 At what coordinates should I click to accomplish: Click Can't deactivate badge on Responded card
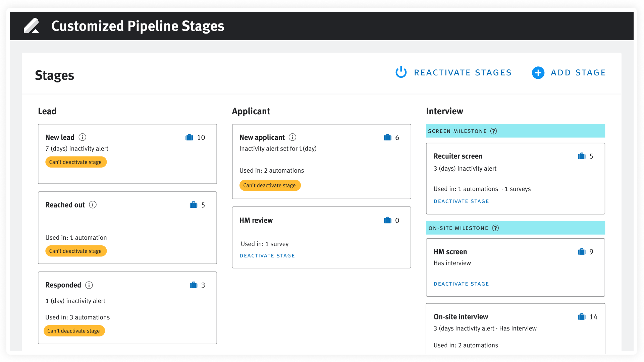tap(74, 331)
